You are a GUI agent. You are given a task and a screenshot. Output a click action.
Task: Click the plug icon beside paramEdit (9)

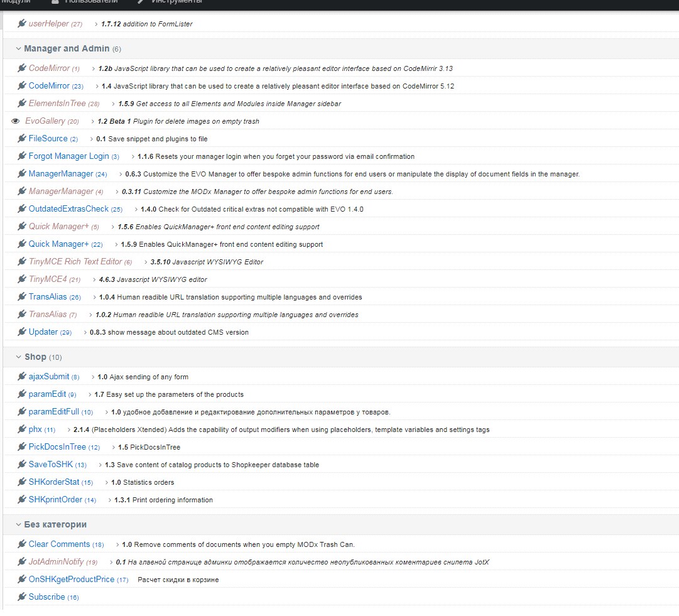[x=21, y=394]
